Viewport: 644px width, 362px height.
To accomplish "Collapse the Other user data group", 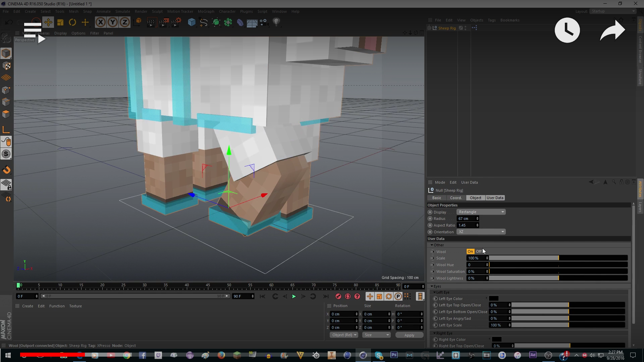I will (432, 245).
